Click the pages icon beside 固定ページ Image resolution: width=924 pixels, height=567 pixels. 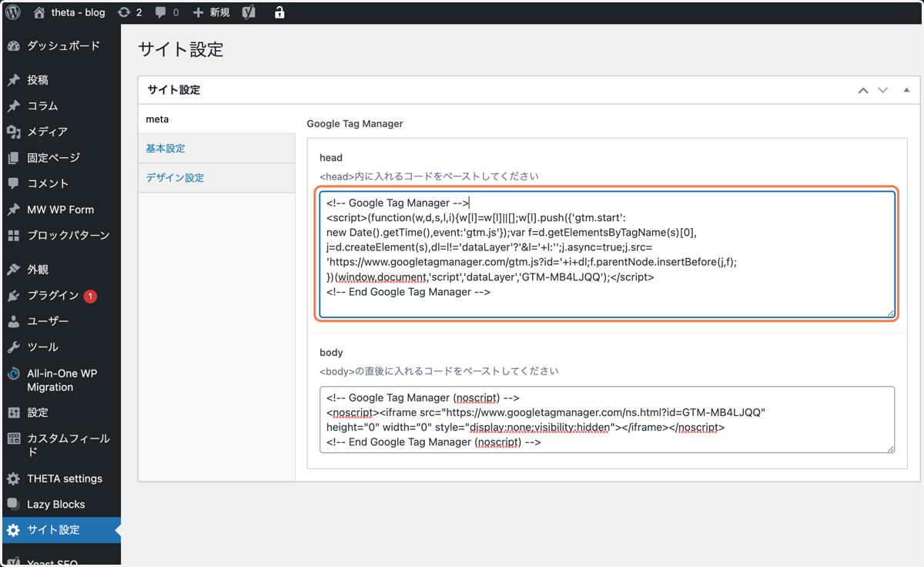[13, 158]
